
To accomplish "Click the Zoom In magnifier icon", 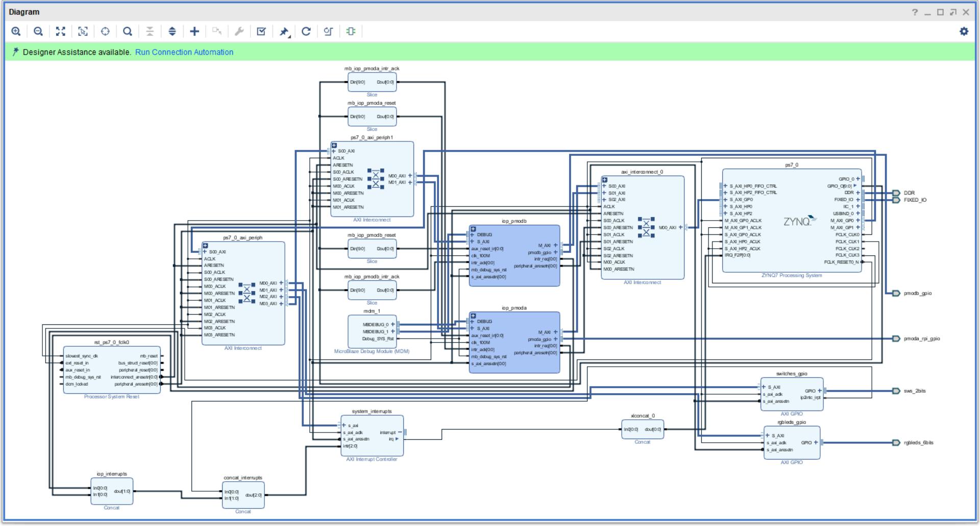I will 16,32.
